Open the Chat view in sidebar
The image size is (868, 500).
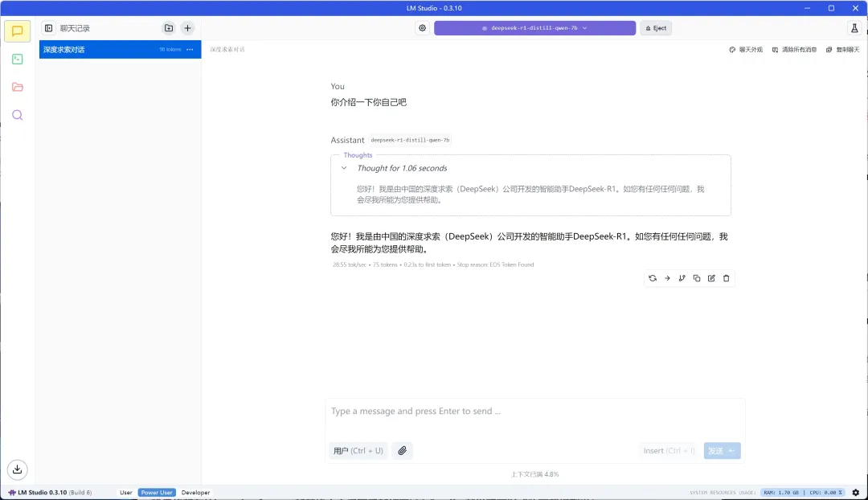tap(17, 31)
